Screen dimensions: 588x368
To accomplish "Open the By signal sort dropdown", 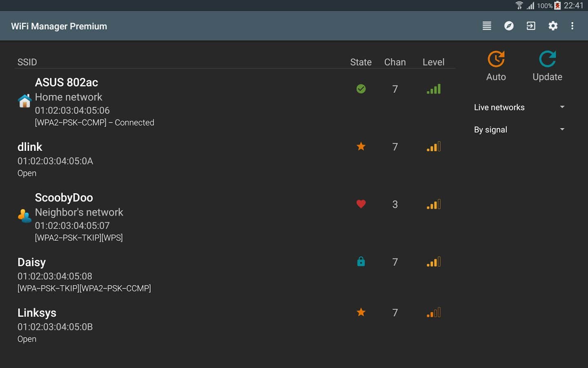I will tap(519, 130).
